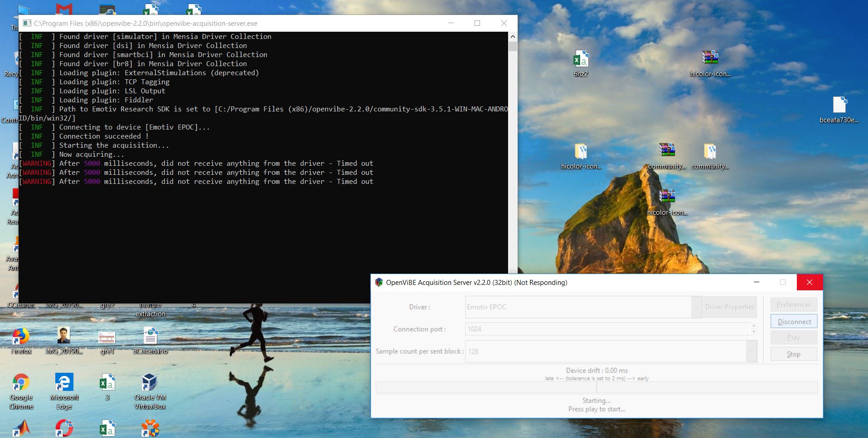The height and width of the screenshot is (438, 868).
Task: Click the 'Device drift : 0.00 ms' label
Action: tap(596, 371)
